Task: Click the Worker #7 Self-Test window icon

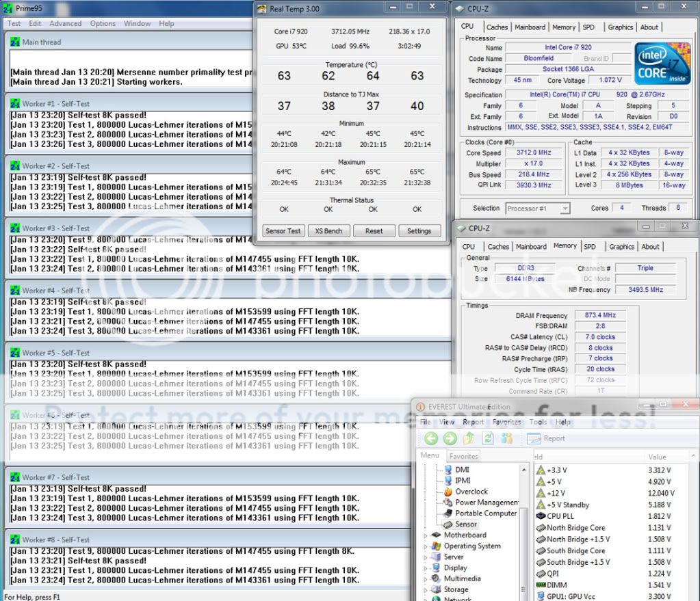Action: (x=15, y=477)
